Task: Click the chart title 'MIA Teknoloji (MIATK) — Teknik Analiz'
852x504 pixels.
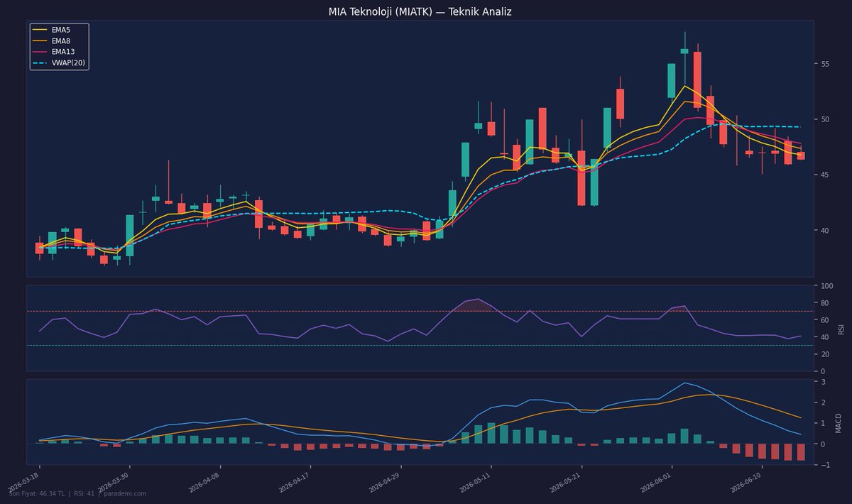Action: click(420, 12)
